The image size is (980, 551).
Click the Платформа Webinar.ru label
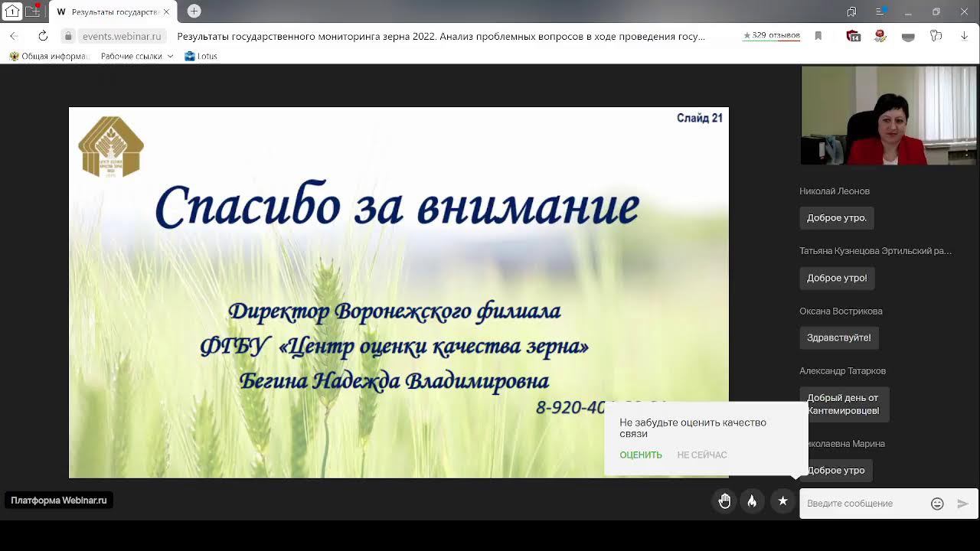click(x=59, y=500)
